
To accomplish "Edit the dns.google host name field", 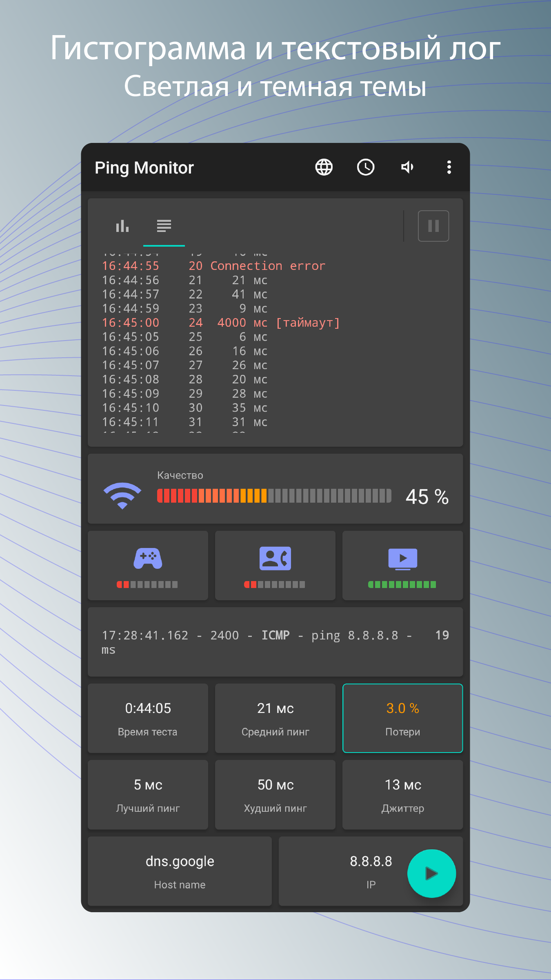I will [x=180, y=871].
